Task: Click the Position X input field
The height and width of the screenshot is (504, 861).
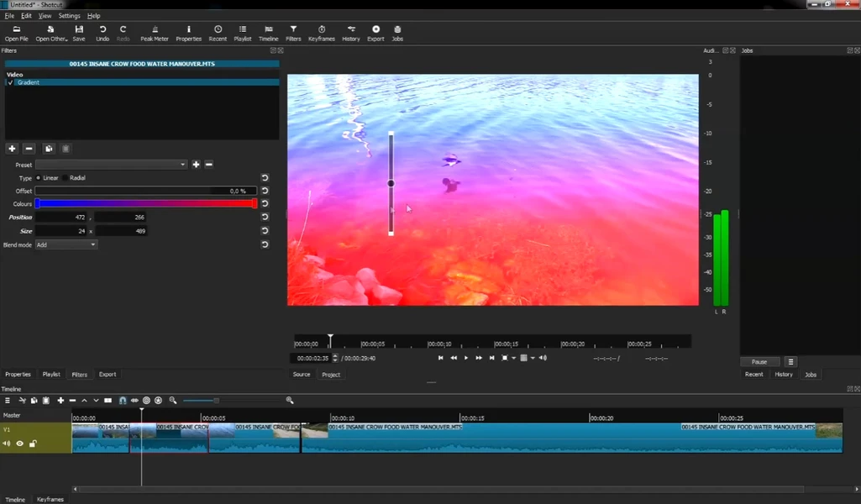Action: point(62,218)
